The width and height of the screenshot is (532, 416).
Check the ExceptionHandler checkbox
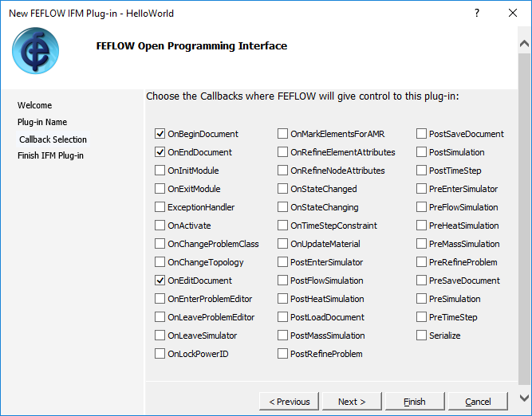coord(160,207)
